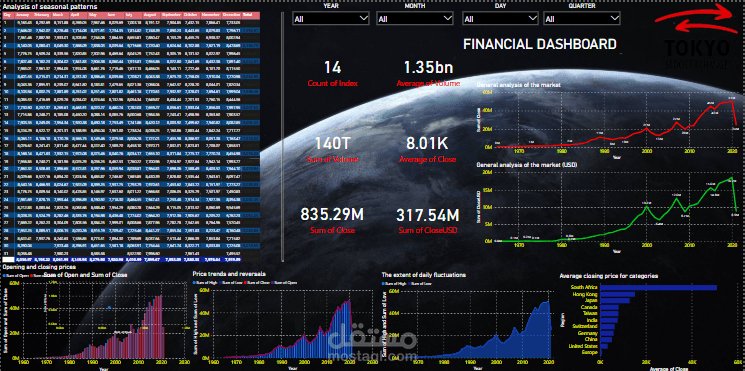
Task: Click the China region label
Action: pyautogui.click(x=591, y=340)
